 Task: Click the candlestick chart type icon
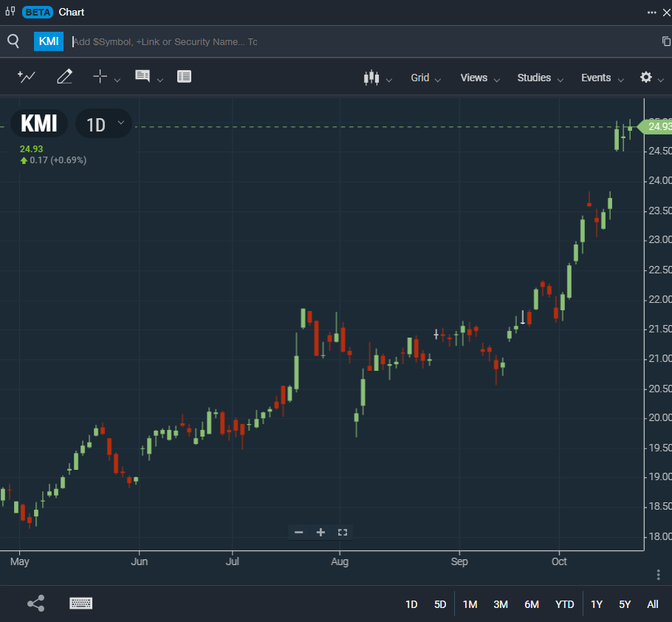(x=371, y=78)
